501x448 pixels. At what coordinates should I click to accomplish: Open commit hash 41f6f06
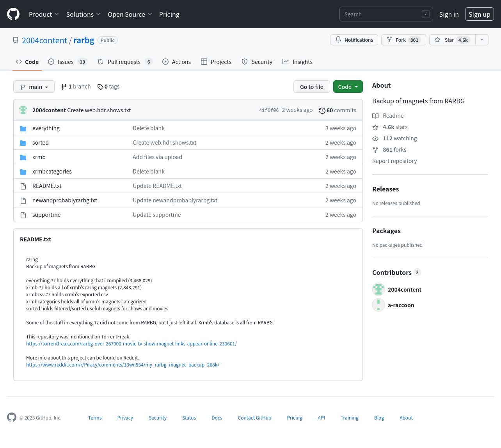tap(269, 110)
